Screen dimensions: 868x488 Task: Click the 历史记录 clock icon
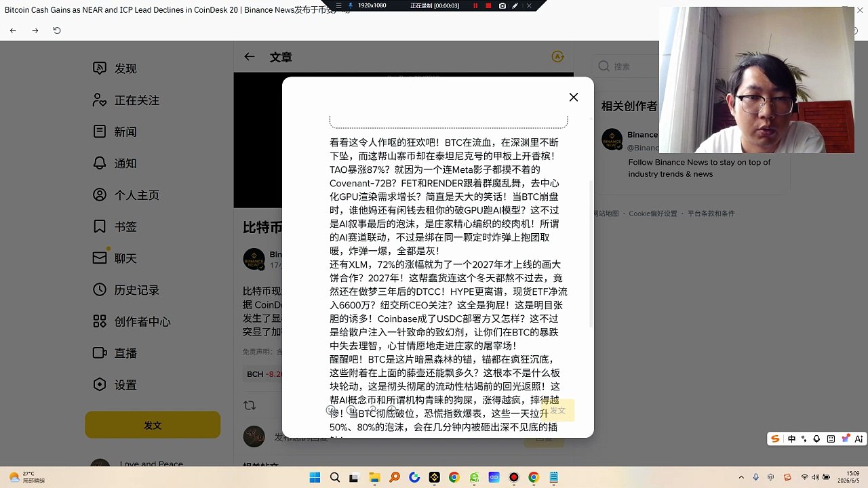click(x=100, y=290)
